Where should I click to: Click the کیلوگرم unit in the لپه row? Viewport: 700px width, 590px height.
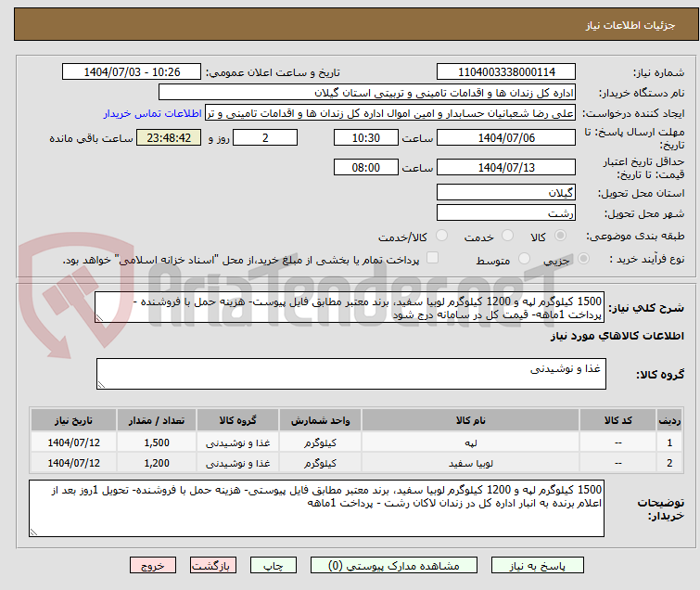[320, 442]
